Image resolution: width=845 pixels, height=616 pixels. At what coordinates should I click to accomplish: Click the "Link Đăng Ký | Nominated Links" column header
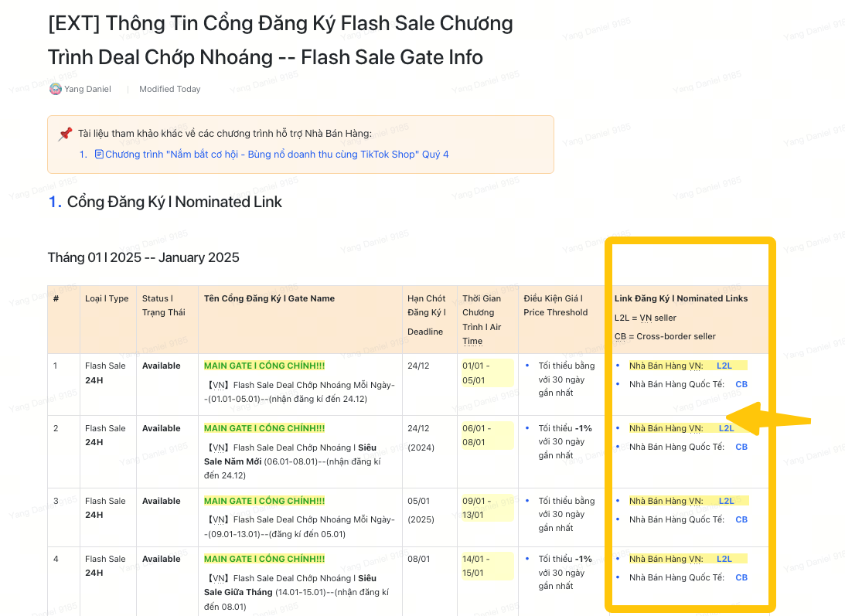coord(681,298)
